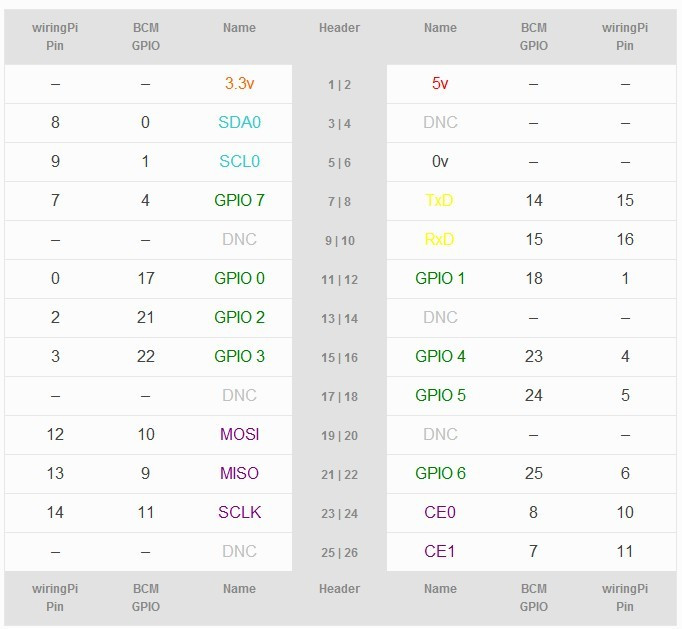Screen dimensions: 682x629
Task: Click the GPIO 4 name cell
Action: 440,356
